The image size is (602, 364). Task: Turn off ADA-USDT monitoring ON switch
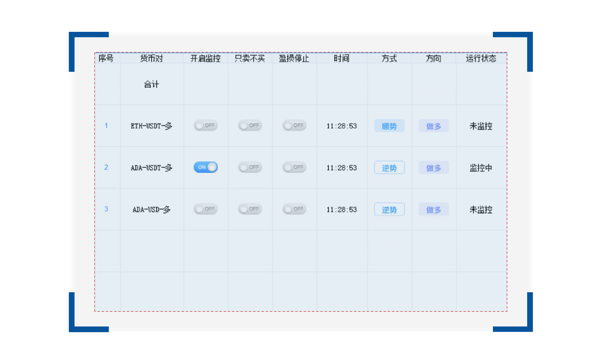click(206, 167)
